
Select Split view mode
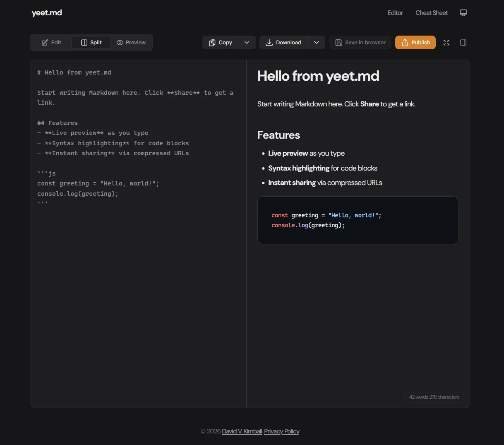pyautogui.click(x=91, y=43)
